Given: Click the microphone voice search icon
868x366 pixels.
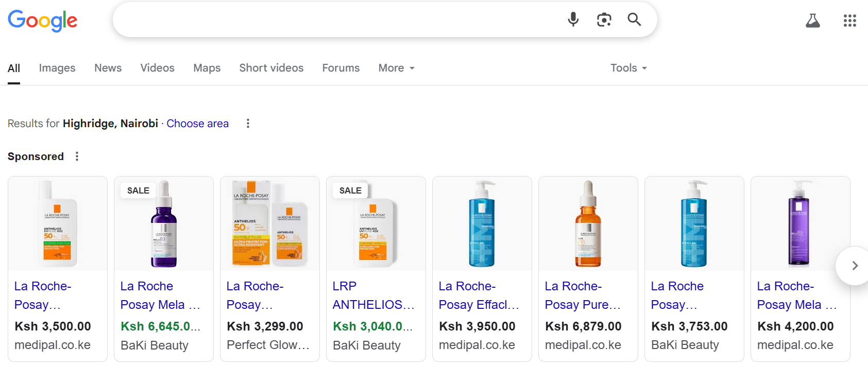Looking at the screenshot, I should 573,20.
